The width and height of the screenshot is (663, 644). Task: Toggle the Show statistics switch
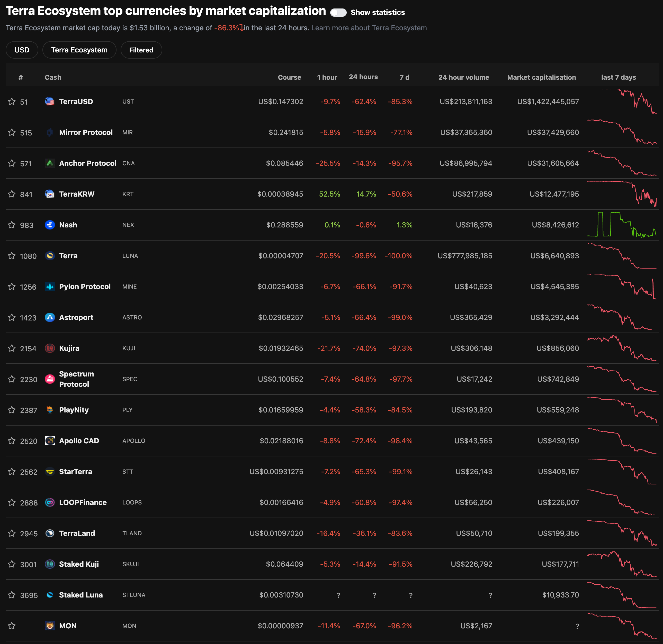coord(338,13)
